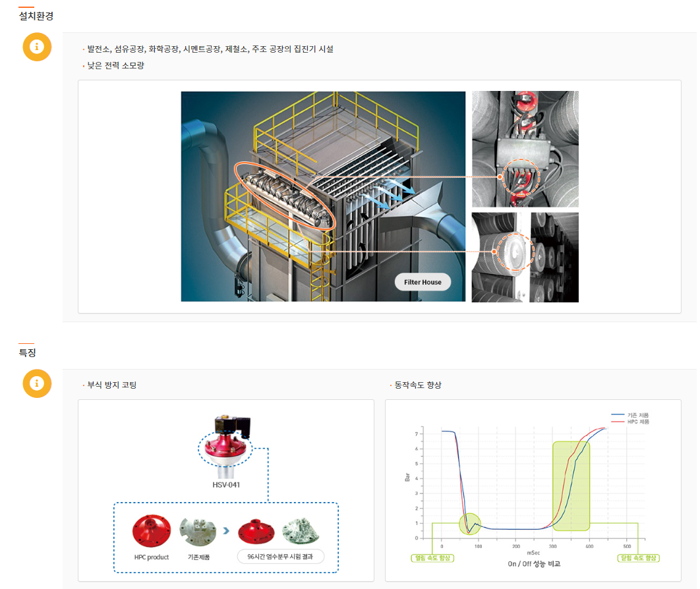Screen dimensions: 700x589
Task: Select the HPC product caption
Action: (x=152, y=557)
